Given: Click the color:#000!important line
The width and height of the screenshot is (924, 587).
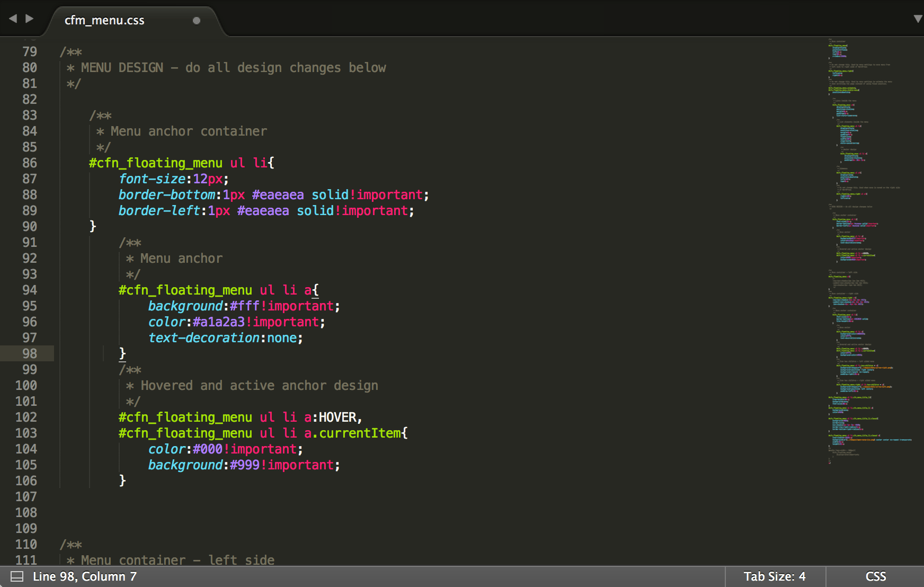Looking at the screenshot, I should pyautogui.click(x=225, y=449).
